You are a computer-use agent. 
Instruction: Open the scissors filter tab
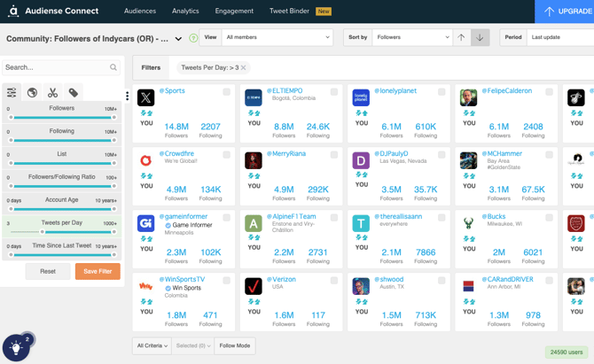point(52,92)
